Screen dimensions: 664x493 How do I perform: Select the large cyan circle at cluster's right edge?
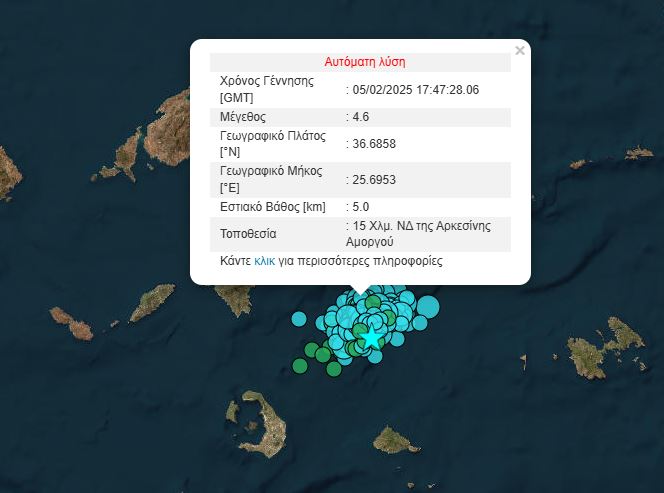pos(428,306)
